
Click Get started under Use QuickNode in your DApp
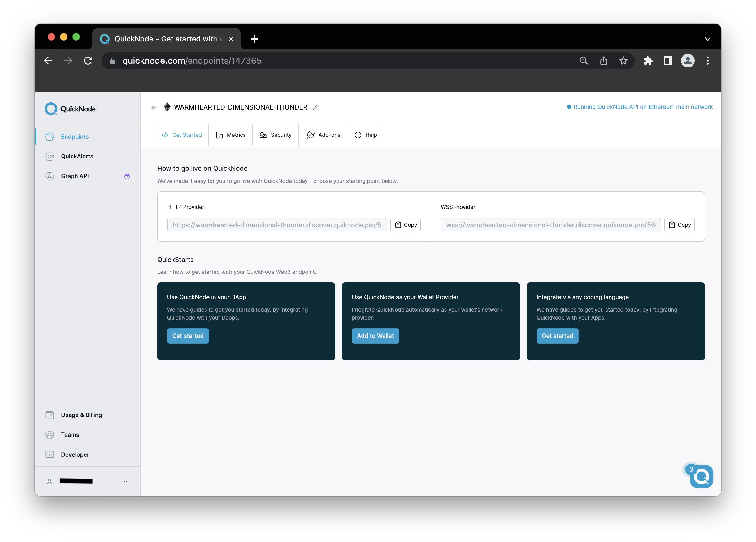click(x=188, y=336)
